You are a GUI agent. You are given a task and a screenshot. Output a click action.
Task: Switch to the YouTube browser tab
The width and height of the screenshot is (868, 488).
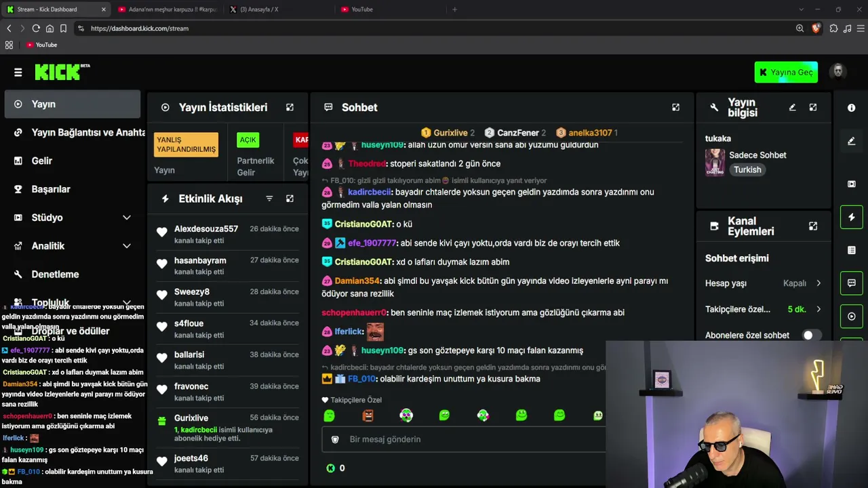pyautogui.click(x=391, y=9)
